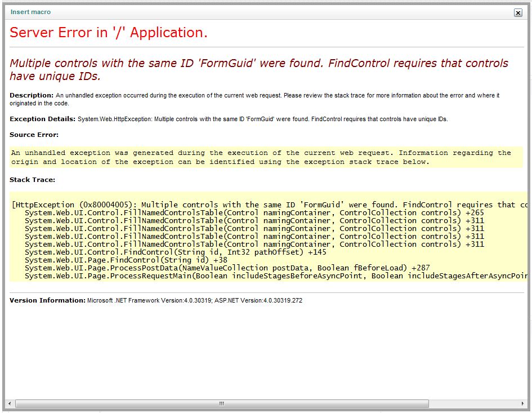The width and height of the screenshot is (532, 413).
Task: Click the Page.FindControl +38 stack line
Action: pos(126,260)
